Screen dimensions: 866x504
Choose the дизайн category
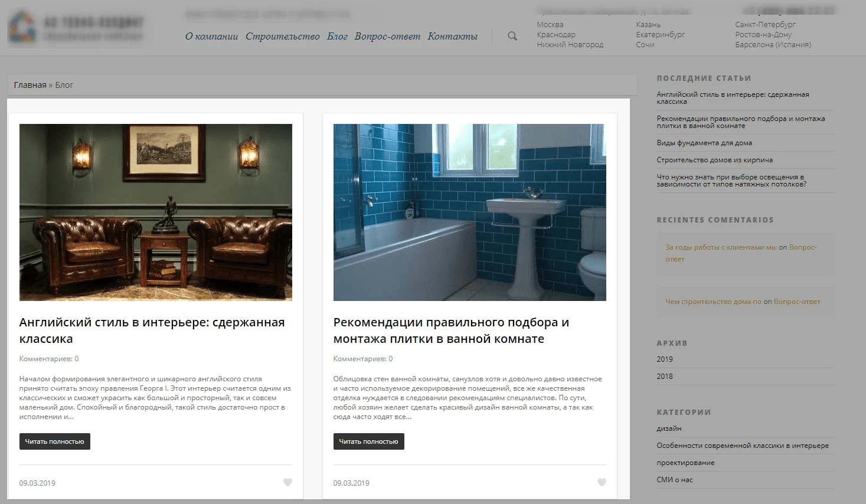pos(669,428)
